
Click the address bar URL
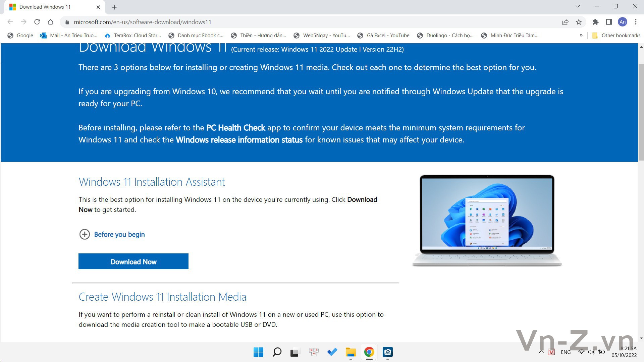[143, 22]
